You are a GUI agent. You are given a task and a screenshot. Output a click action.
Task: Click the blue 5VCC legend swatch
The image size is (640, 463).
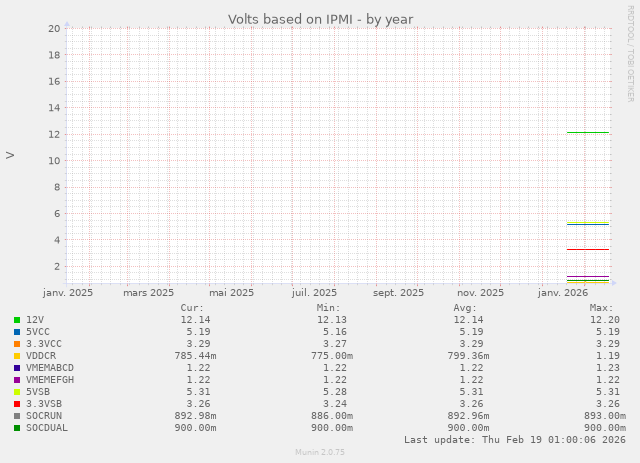click(17, 332)
